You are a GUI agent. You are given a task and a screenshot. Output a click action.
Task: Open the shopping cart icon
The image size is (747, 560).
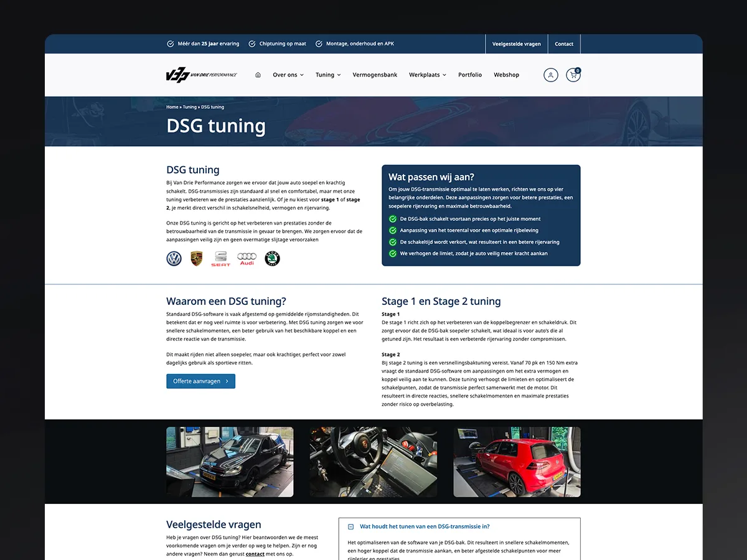click(x=573, y=75)
